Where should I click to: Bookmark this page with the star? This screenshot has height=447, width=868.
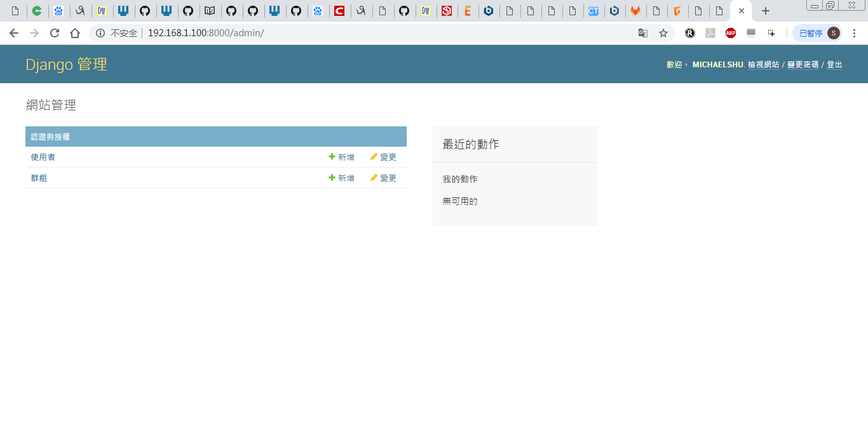tap(663, 33)
